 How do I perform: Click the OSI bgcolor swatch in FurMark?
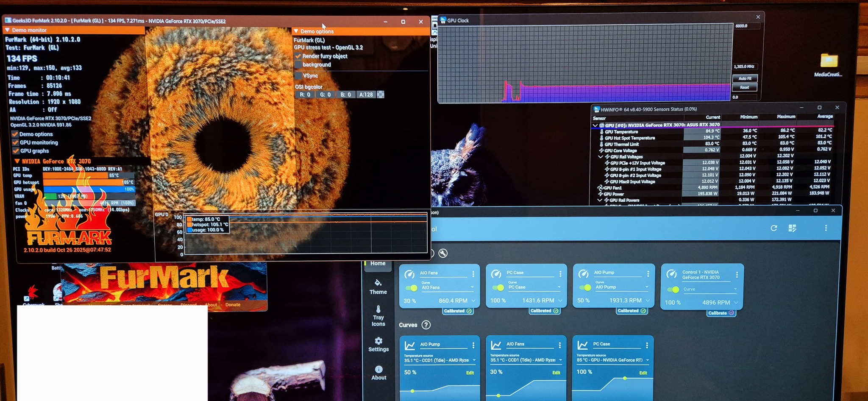click(381, 95)
